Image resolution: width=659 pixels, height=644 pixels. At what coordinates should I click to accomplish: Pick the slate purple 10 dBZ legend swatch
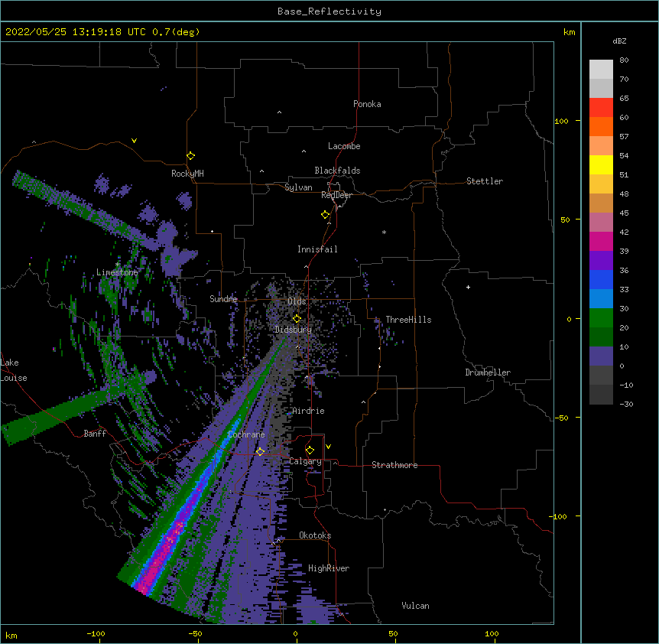[601, 356]
